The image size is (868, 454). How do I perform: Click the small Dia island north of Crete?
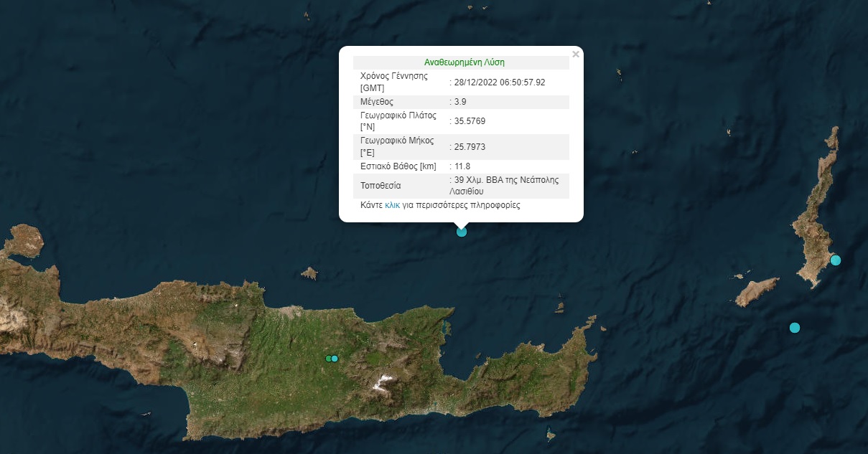coord(309,273)
